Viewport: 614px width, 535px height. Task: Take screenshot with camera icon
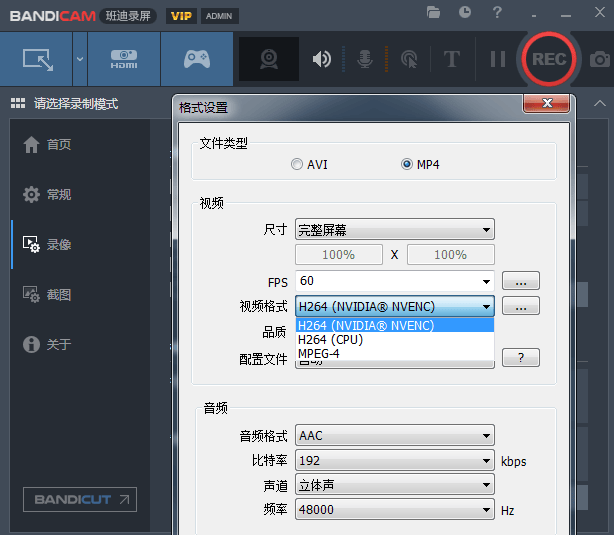[600, 60]
